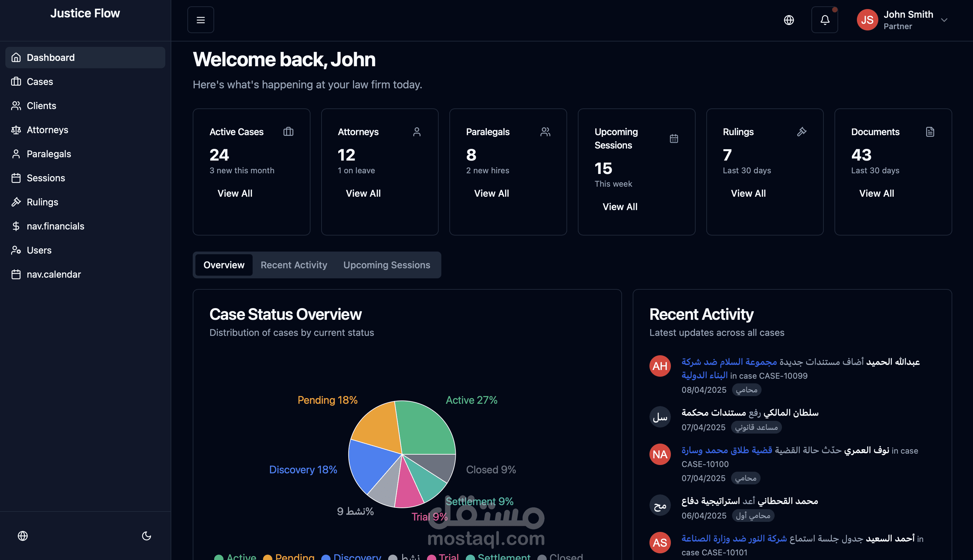The width and height of the screenshot is (973, 560).
Task: Open Rulings gavel icon in sidebar
Action: pos(16,202)
